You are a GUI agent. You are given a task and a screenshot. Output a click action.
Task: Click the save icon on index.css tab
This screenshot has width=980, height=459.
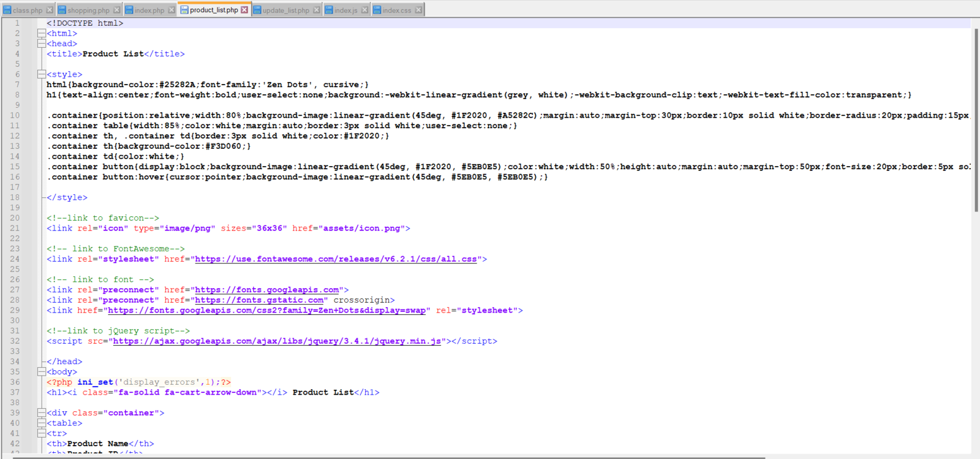pos(377,10)
